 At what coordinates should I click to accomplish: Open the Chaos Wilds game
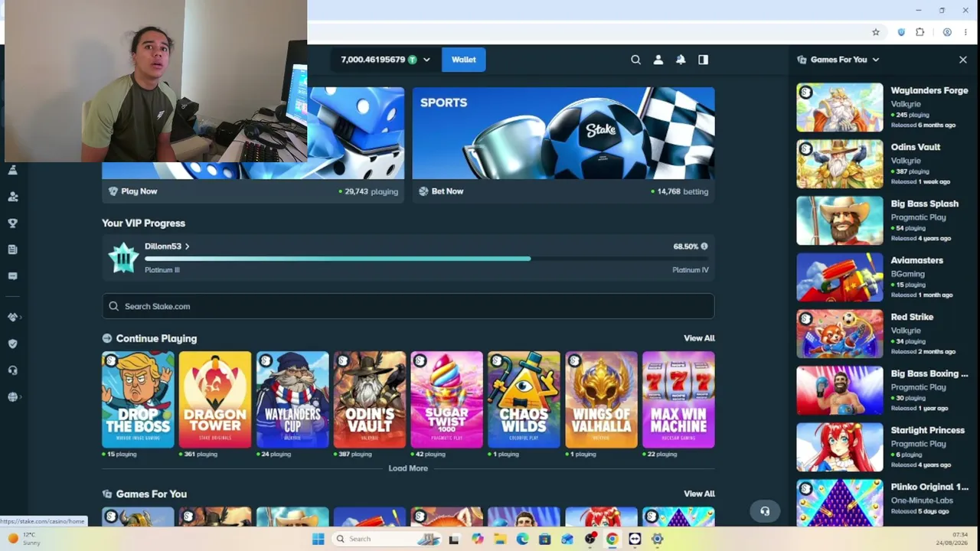[524, 399]
